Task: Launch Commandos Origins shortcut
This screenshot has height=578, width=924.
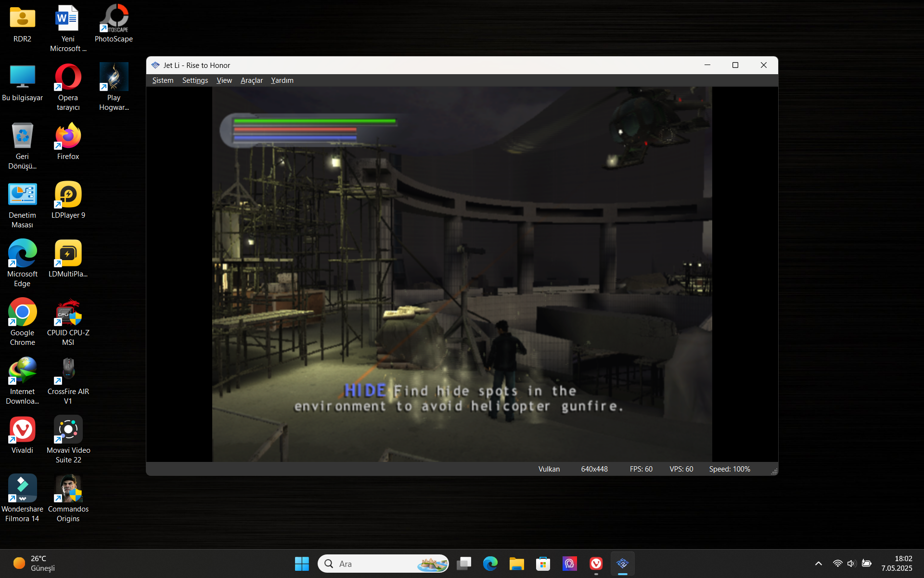Action: pos(68,498)
